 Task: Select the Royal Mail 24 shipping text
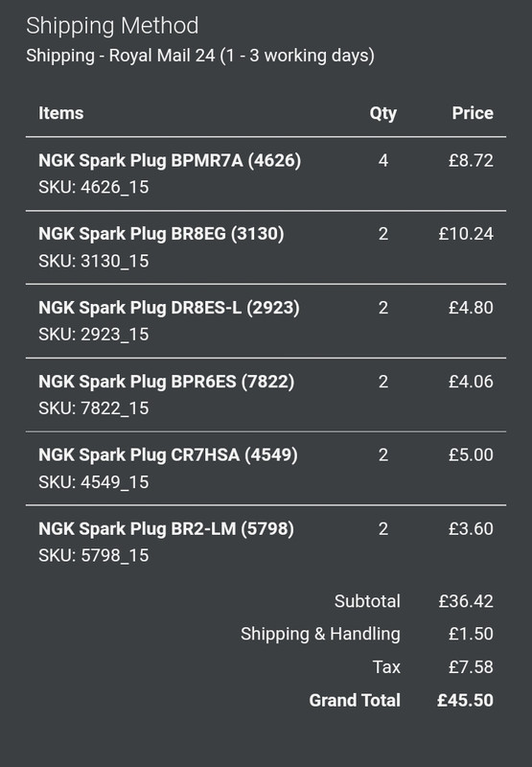coord(200,56)
